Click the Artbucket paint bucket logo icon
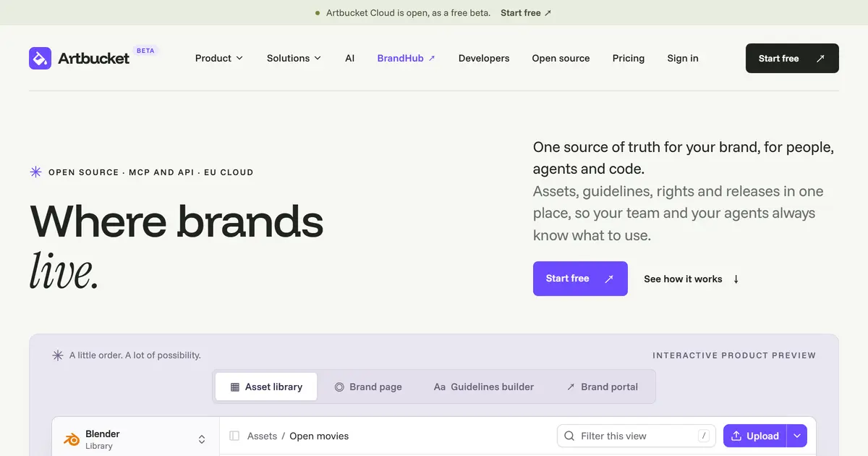 (x=40, y=58)
